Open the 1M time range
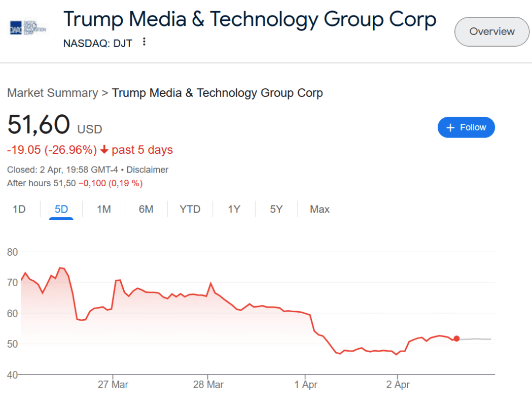The height and width of the screenshot is (406, 532). (103, 209)
